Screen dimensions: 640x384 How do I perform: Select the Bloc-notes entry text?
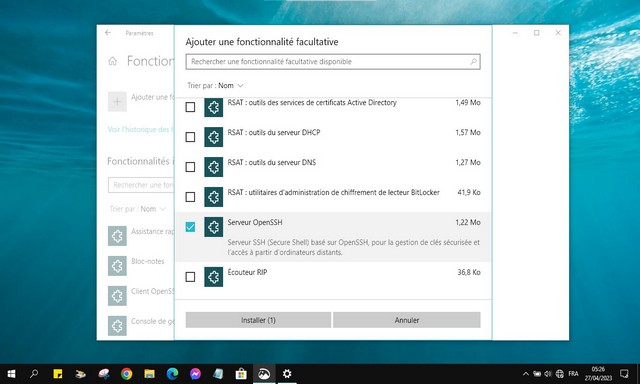pos(148,261)
